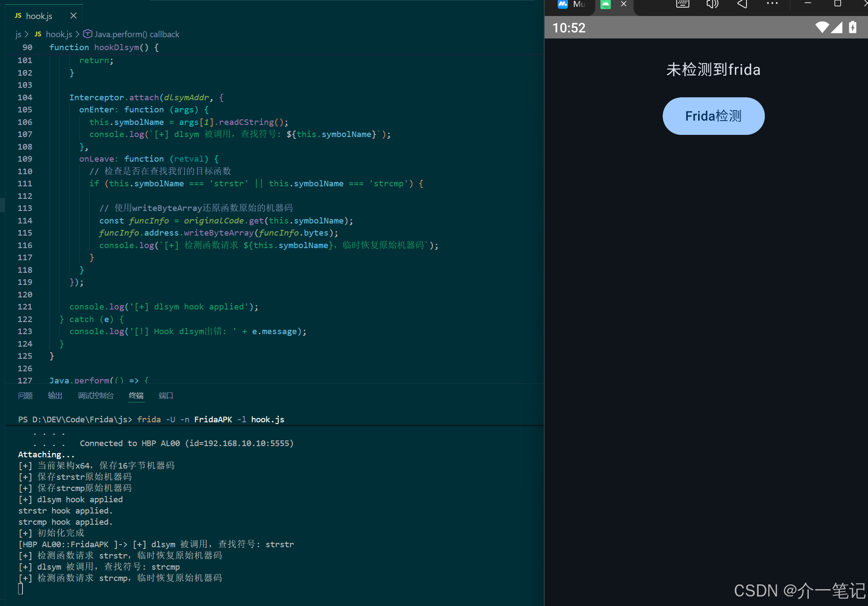868x606 pixels.
Task: Click the emulator keyboard icon
Action: click(x=683, y=4)
